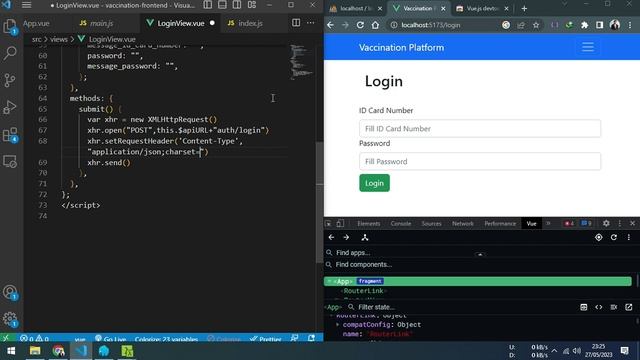Screen dimensions: 640x360
Task: Open Chrome extensions puzzle icon
Action: tap(584, 25)
